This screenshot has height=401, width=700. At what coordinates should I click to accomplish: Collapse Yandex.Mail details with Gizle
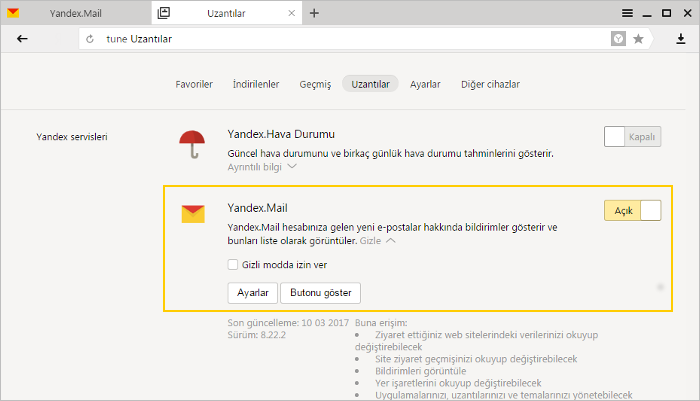pos(377,241)
